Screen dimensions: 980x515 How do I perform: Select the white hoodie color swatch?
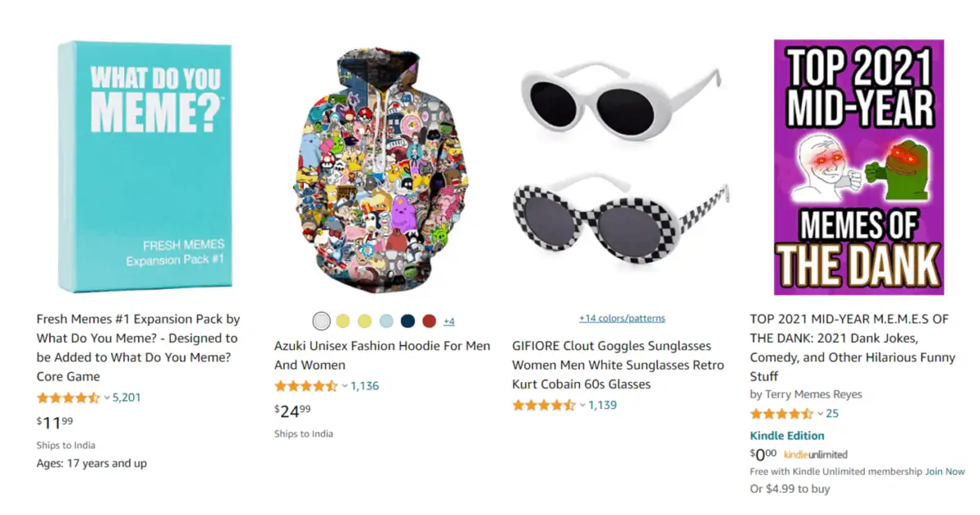(x=322, y=321)
